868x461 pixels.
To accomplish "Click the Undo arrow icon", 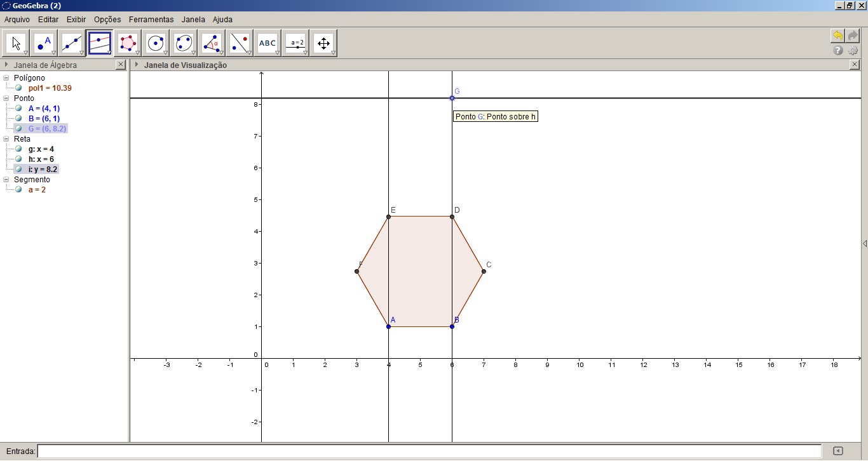I will click(x=837, y=36).
